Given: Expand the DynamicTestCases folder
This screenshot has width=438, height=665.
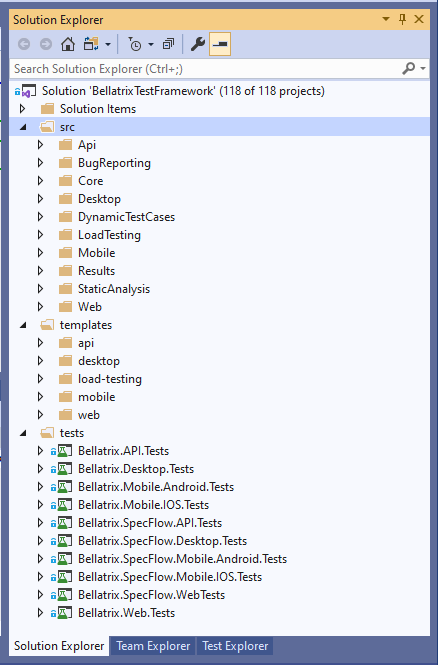Looking at the screenshot, I should tap(40, 217).
